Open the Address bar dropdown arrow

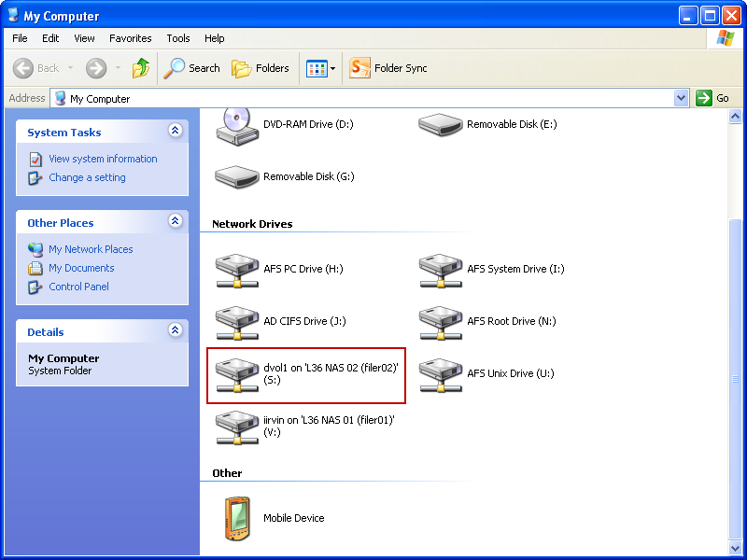[x=682, y=98]
